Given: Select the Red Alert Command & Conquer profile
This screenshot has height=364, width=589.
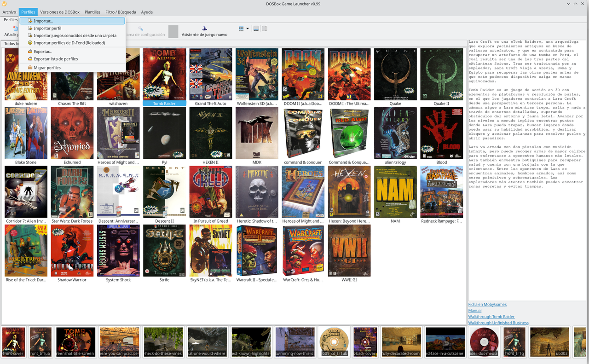Looking at the screenshot, I should (x=349, y=136).
